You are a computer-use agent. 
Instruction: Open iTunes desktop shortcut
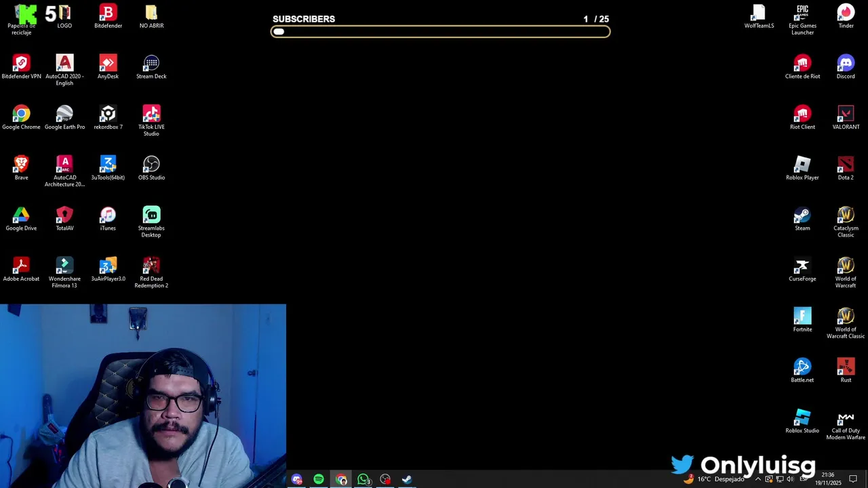tap(108, 219)
